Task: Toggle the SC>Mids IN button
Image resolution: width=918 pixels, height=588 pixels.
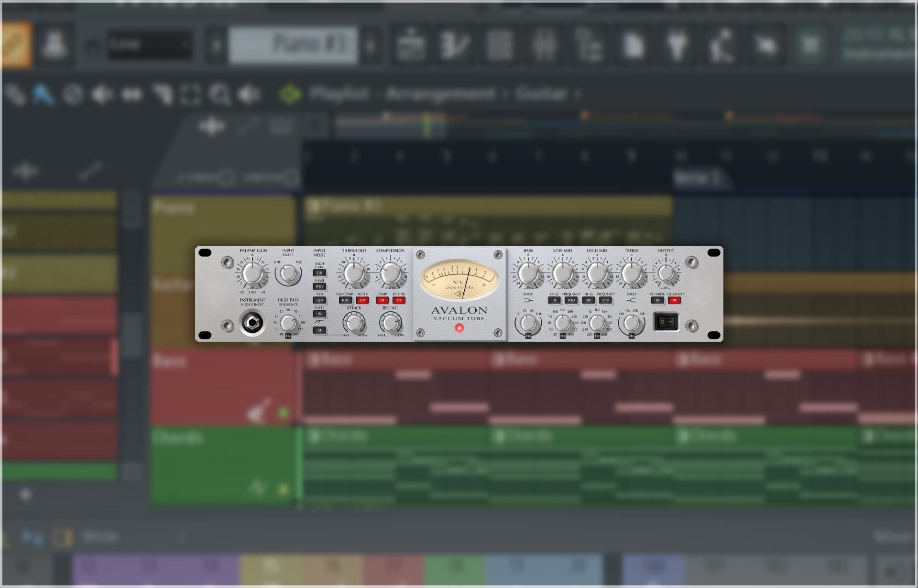Action: (657, 300)
